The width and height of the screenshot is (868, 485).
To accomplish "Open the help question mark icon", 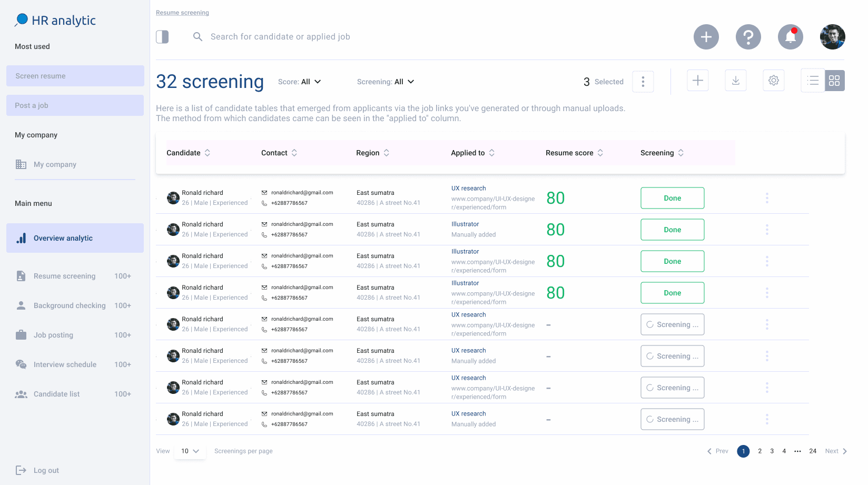I will tap(748, 37).
